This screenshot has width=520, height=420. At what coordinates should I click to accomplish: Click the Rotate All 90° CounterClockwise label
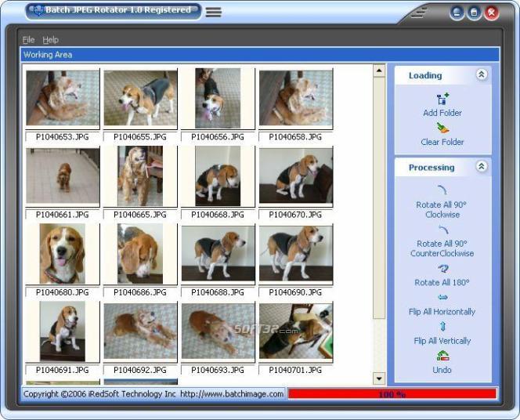coord(442,248)
